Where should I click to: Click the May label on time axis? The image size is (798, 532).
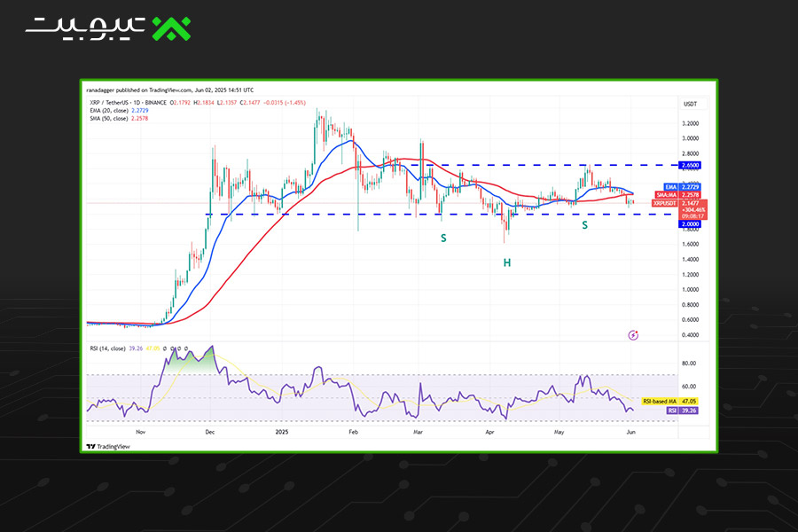pyautogui.click(x=559, y=432)
